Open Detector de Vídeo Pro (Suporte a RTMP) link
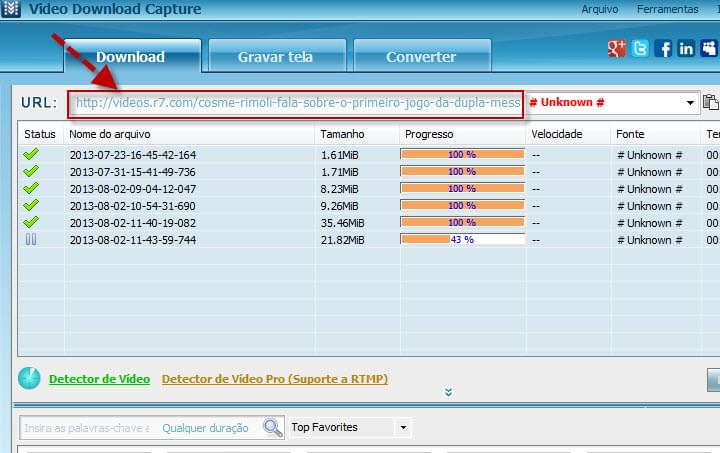720x453 pixels. coord(274,379)
